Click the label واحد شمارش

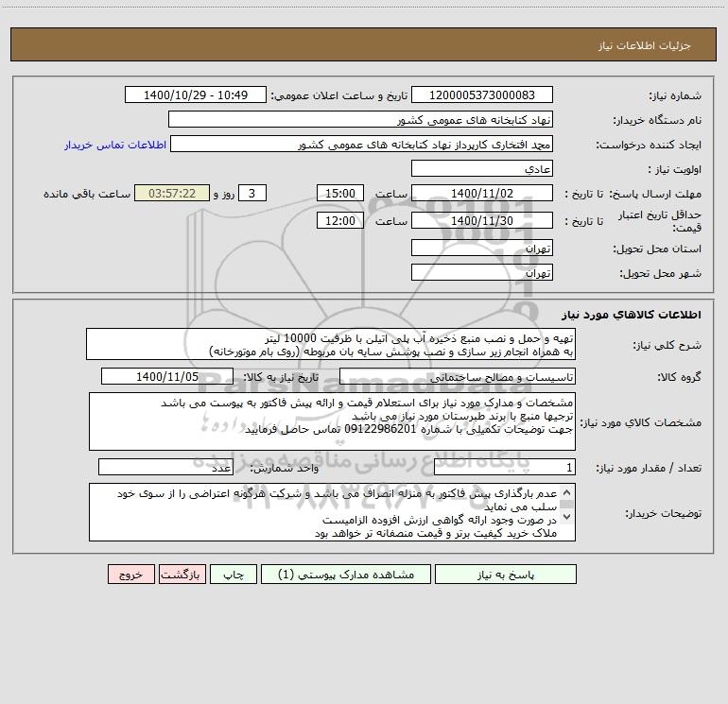pos(285,469)
